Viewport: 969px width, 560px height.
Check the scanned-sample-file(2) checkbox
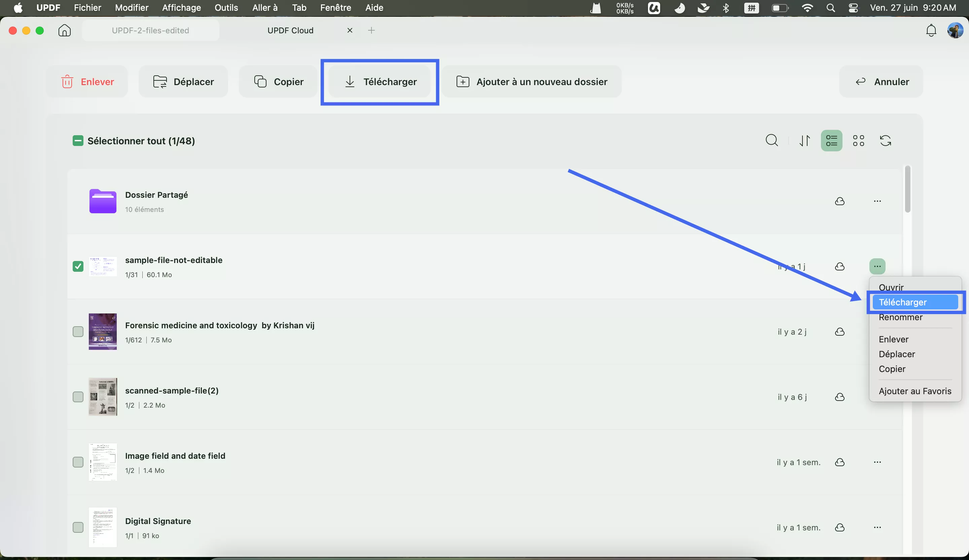(78, 397)
